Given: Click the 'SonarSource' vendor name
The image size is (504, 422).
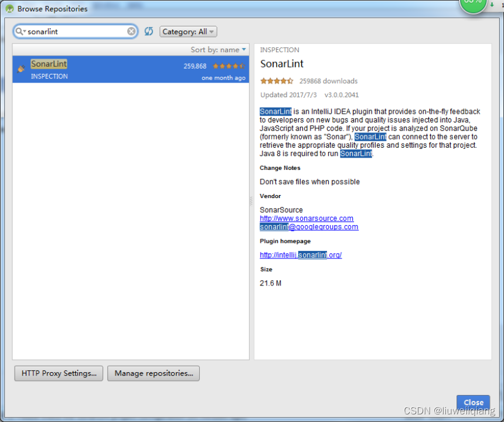Looking at the screenshot, I should click(281, 210).
